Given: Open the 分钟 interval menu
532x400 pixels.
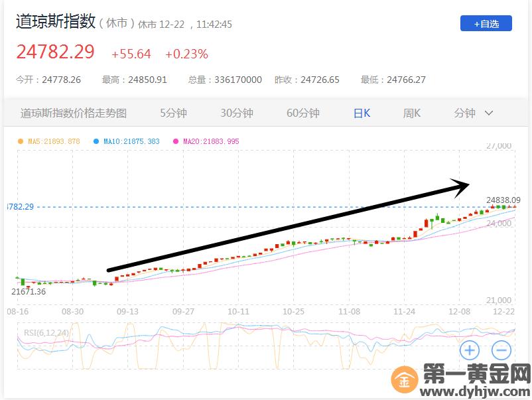Looking at the screenshot, I should [x=465, y=113].
